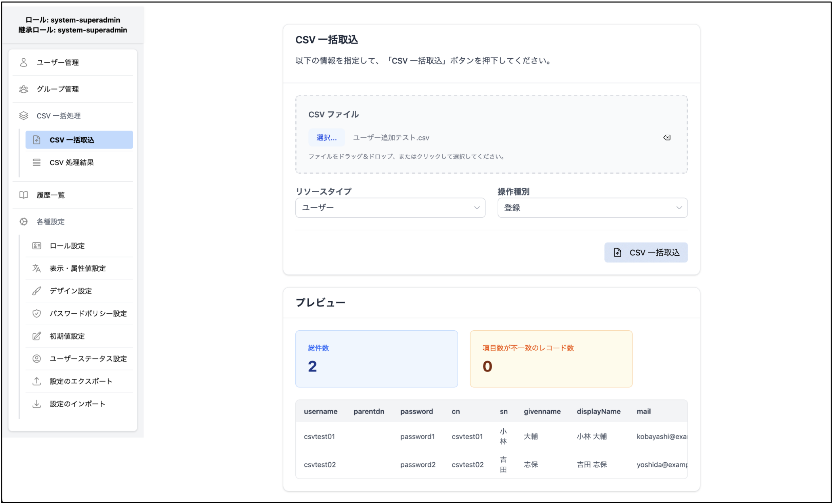The width and height of the screenshot is (833, 504).
Task: Click the CSV 処理結果 list icon
Action: (37, 162)
